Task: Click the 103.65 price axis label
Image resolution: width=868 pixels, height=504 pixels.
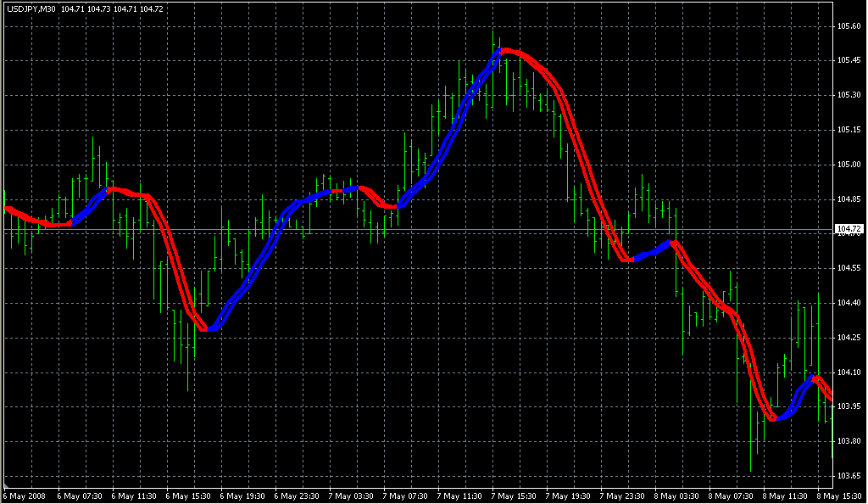Action: click(x=849, y=475)
